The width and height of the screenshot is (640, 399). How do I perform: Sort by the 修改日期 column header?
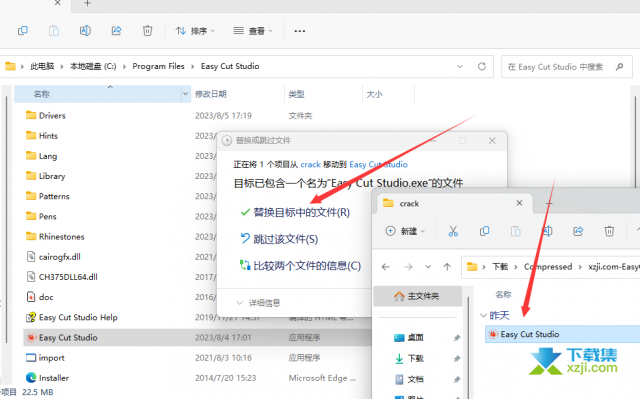click(x=211, y=94)
